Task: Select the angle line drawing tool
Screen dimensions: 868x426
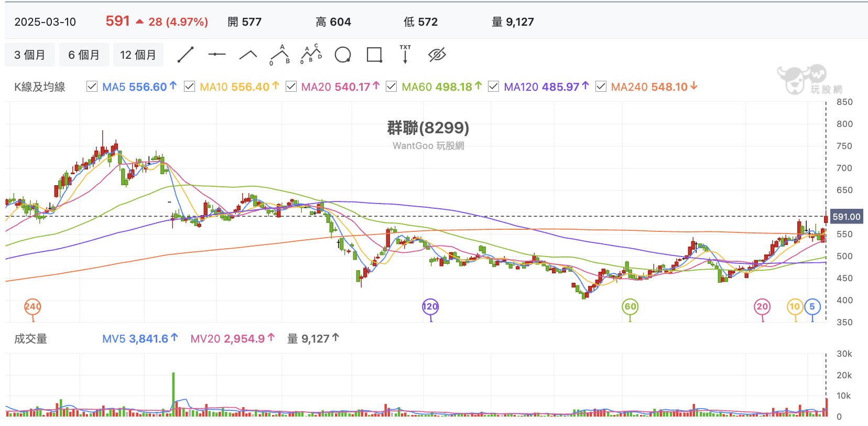Action: point(248,55)
